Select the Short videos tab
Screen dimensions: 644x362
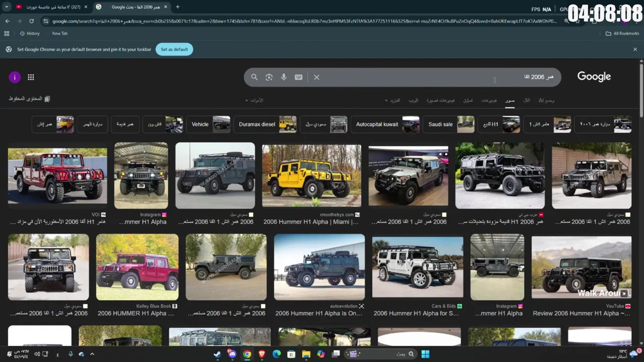pos(441,100)
